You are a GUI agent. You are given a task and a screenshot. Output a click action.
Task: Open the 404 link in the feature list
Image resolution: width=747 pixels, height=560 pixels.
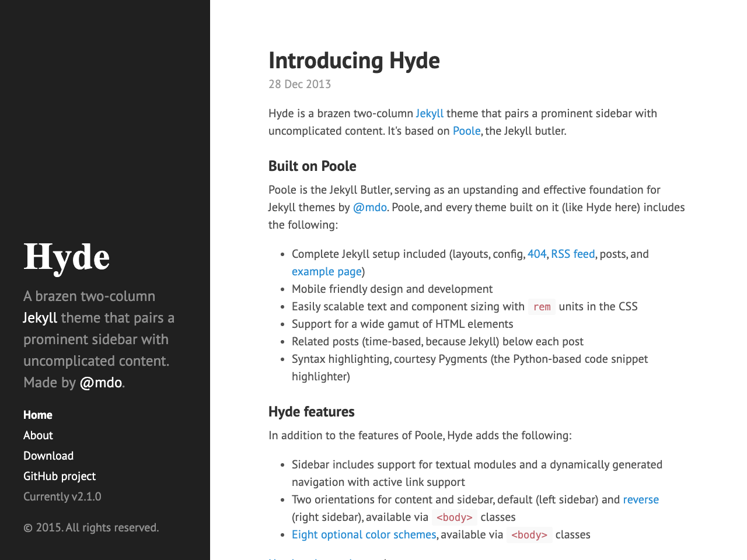tap(536, 254)
